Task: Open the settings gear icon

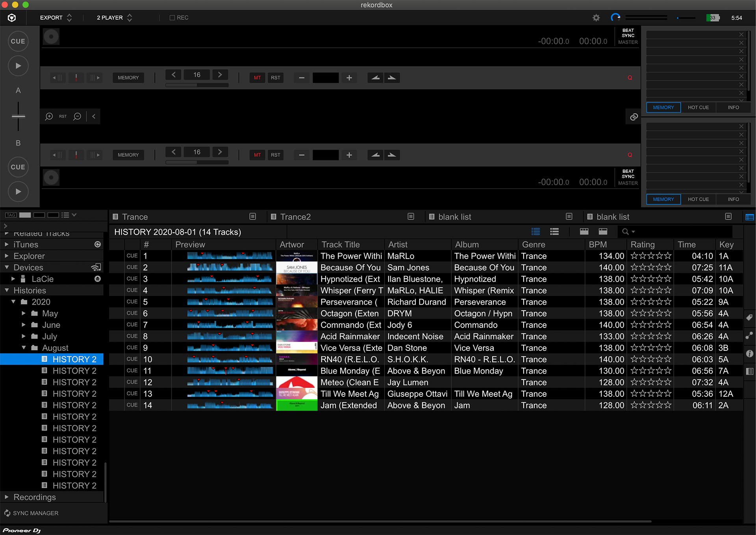Action: 596,18
